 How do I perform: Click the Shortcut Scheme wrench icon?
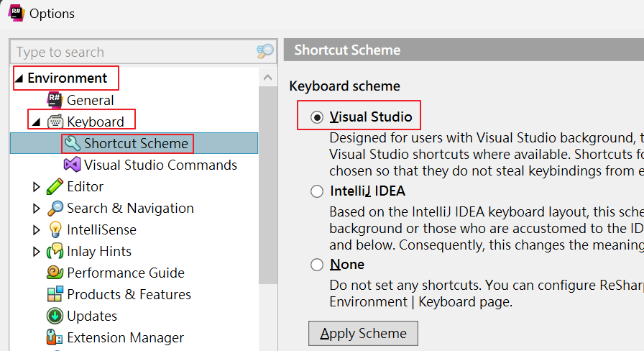coord(73,143)
